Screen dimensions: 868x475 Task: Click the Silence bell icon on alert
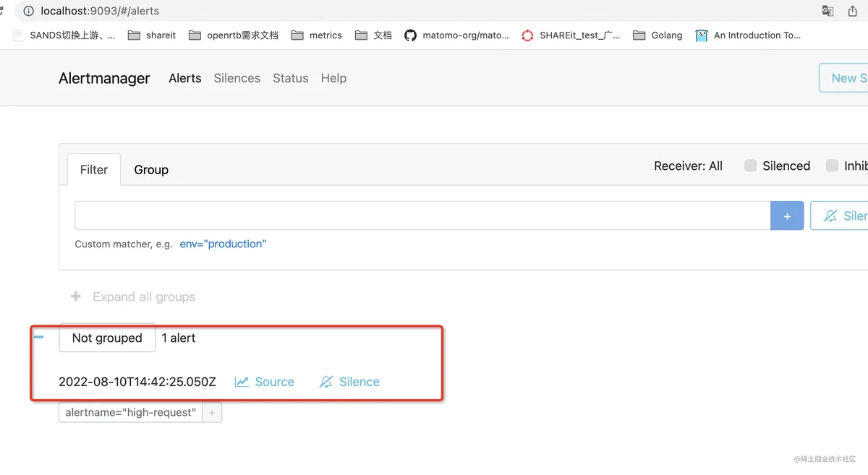[326, 382]
